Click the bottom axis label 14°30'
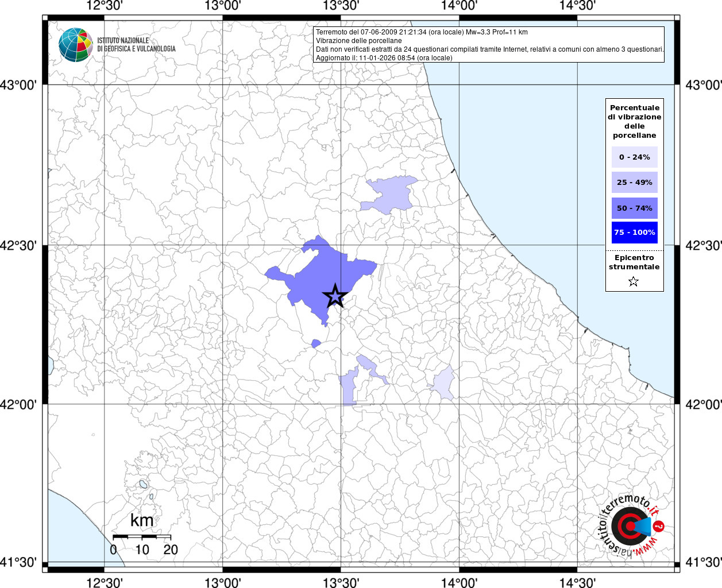Viewport: 722px width, 588px height. tap(577, 582)
